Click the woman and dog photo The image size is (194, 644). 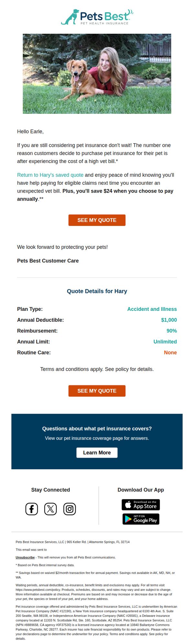tap(97, 74)
